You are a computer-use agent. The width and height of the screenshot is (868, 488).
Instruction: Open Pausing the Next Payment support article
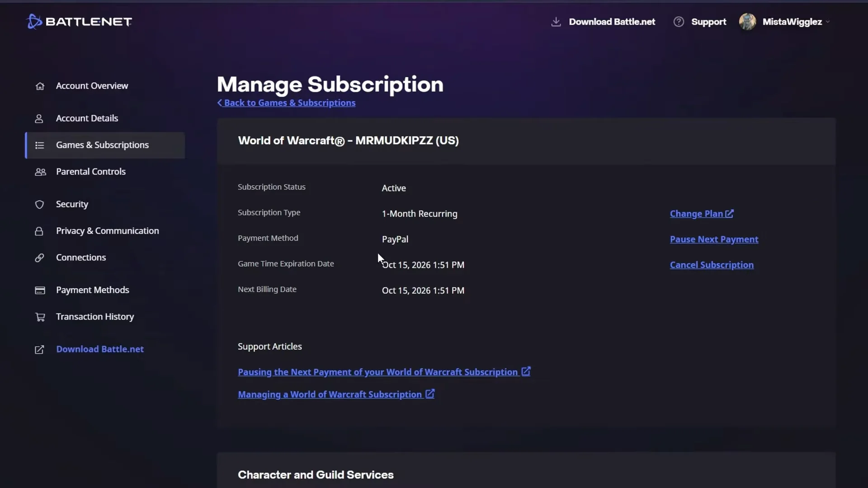tap(377, 372)
